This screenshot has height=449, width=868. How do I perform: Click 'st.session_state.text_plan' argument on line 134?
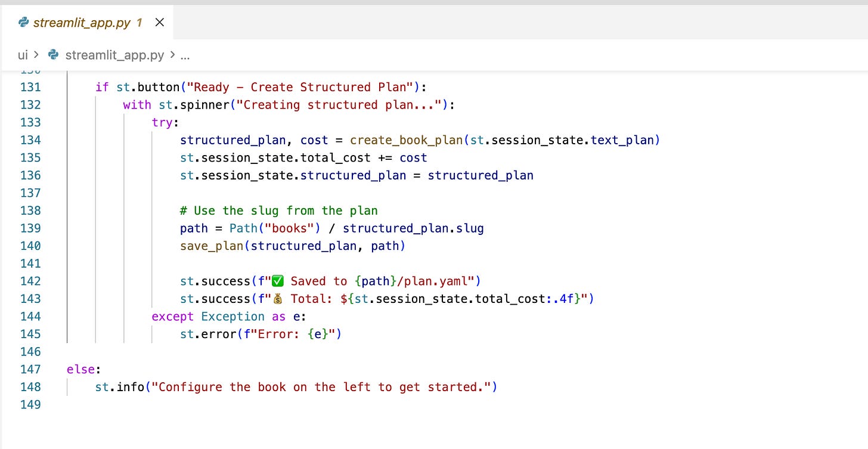pyautogui.click(x=562, y=140)
